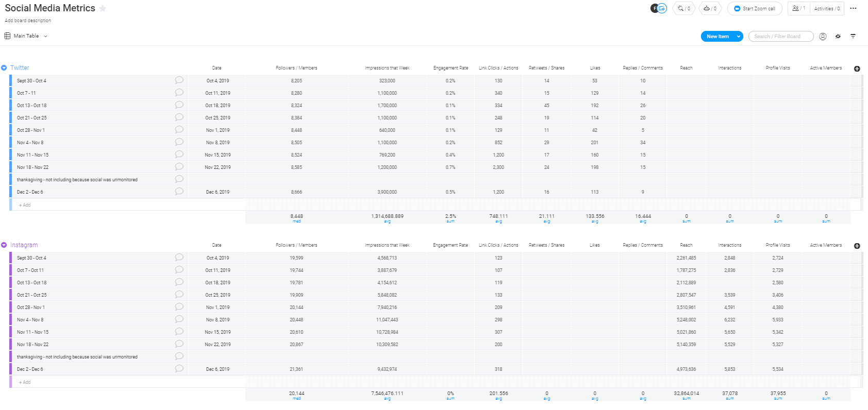Collapse the Twitter group
The width and height of the screenshot is (868, 410).
pos(4,68)
